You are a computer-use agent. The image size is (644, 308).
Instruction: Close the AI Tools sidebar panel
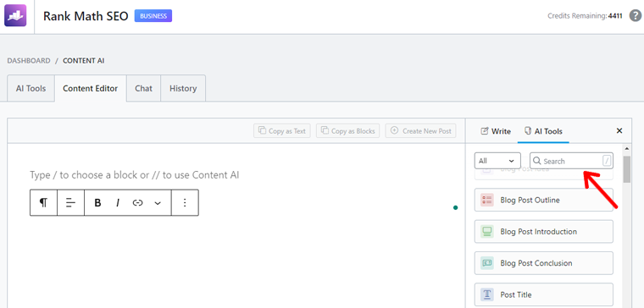click(x=619, y=131)
